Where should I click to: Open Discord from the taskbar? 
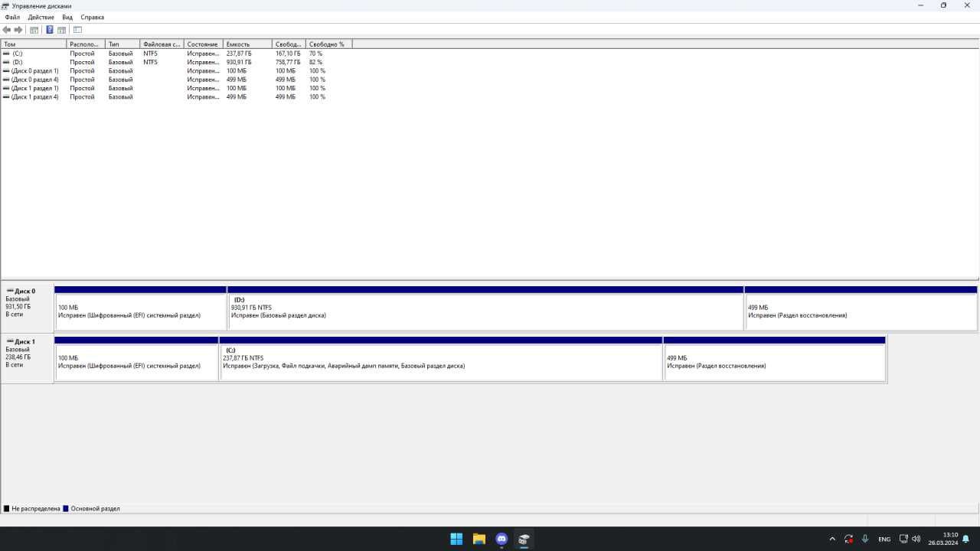click(x=501, y=539)
